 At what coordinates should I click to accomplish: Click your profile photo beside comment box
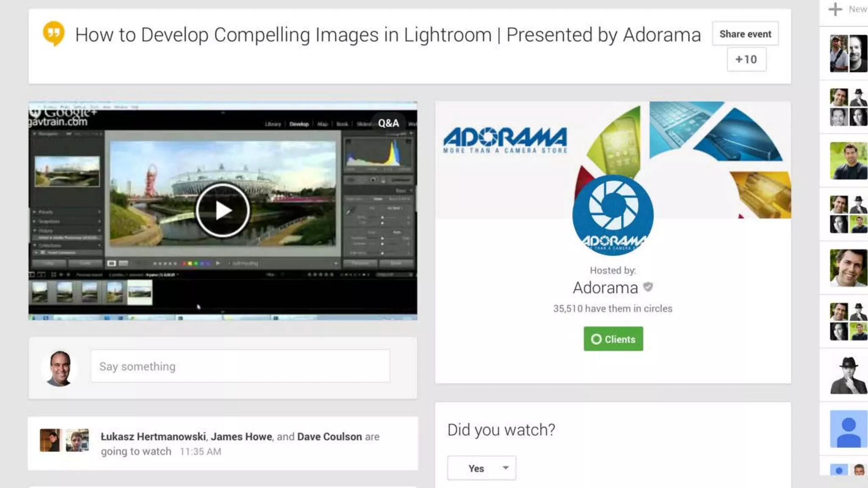[60, 368]
